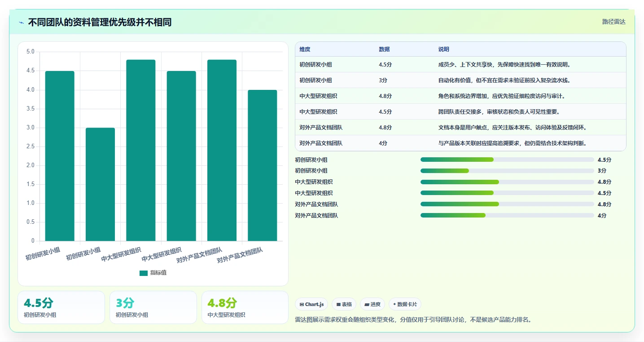644x342 pixels.
Task: Click the 中大型研发组织 4.5分 progress bar
Action: (x=507, y=193)
